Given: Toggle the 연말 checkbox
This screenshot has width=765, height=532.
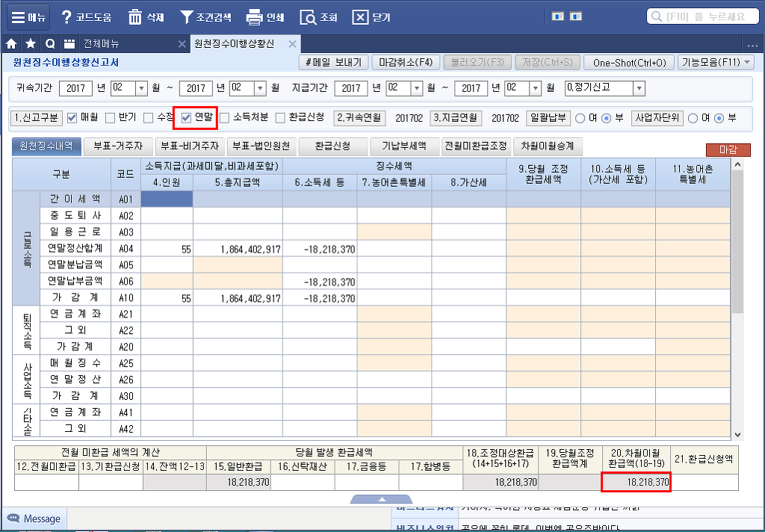Looking at the screenshot, I should [x=187, y=117].
